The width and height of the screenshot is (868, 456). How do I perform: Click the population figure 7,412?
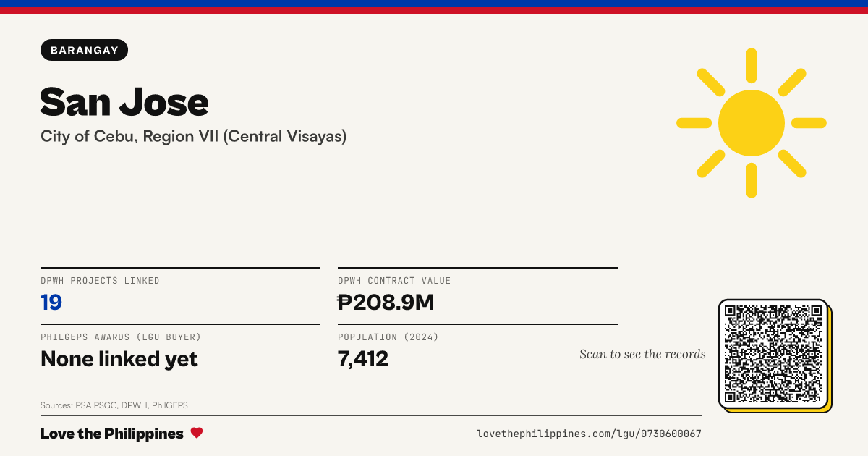coord(363,358)
